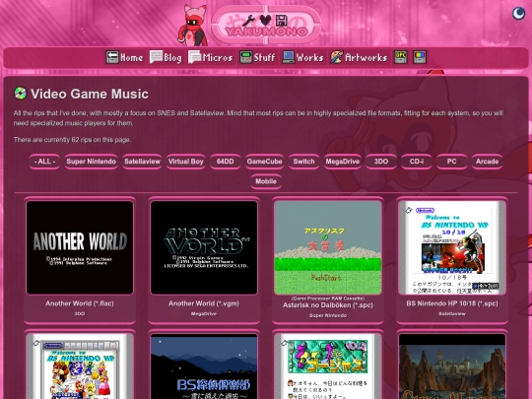
Task: Filter by MegaDrive
Action: 343,162
